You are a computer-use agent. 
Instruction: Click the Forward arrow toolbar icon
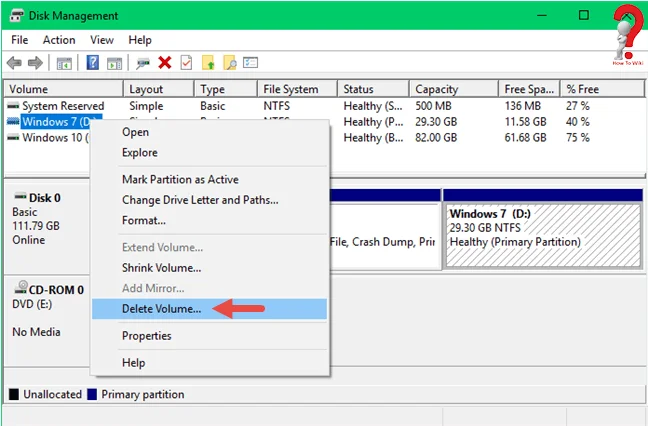pos(35,63)
